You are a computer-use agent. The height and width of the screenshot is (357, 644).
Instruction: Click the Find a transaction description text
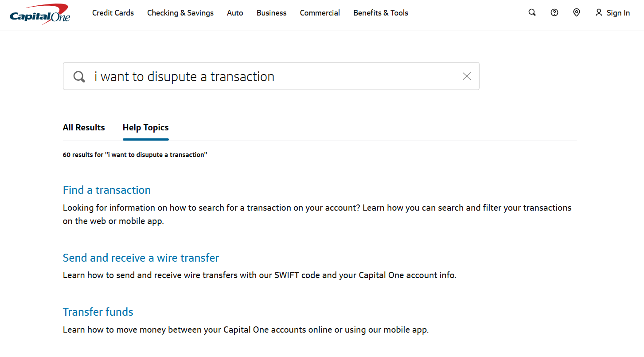pyautogui.click(x=317, y=214)
